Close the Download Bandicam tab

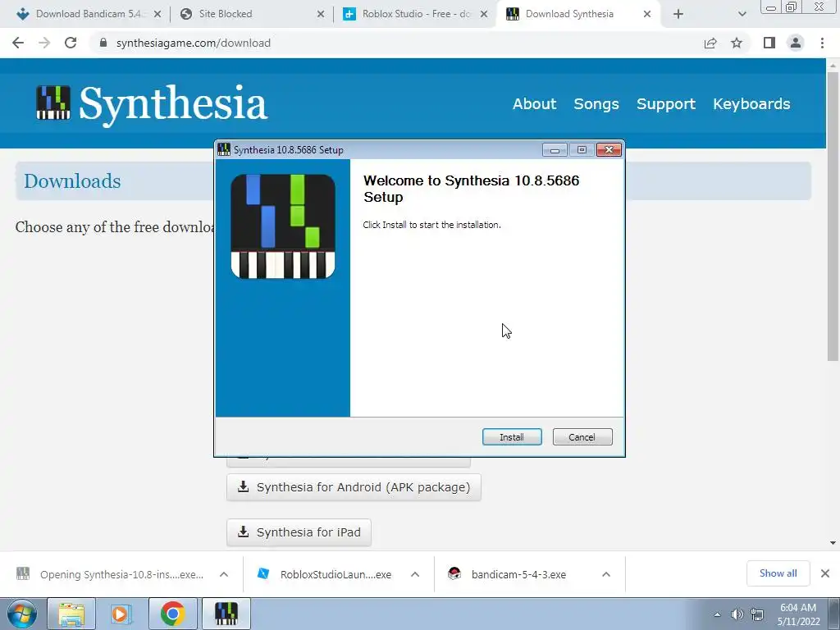click(157, 14)
